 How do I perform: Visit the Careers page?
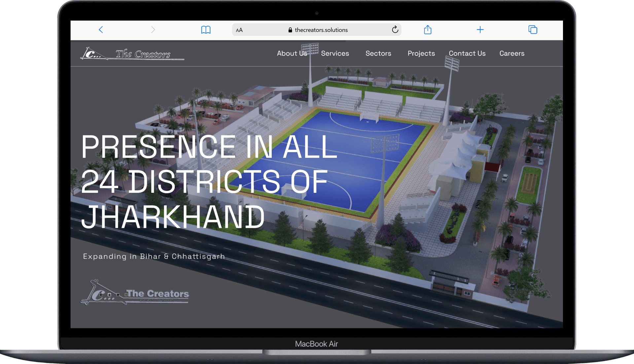click(x=511, y=53)
